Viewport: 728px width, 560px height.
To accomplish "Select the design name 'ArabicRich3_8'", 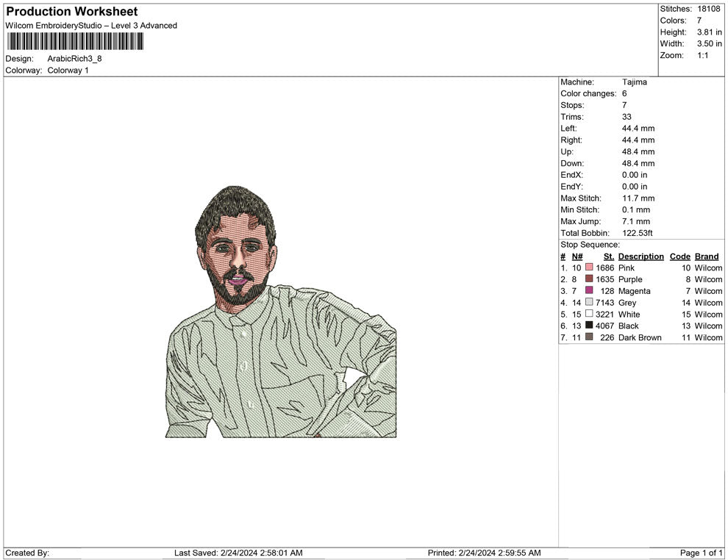I will tap(74, 59).
